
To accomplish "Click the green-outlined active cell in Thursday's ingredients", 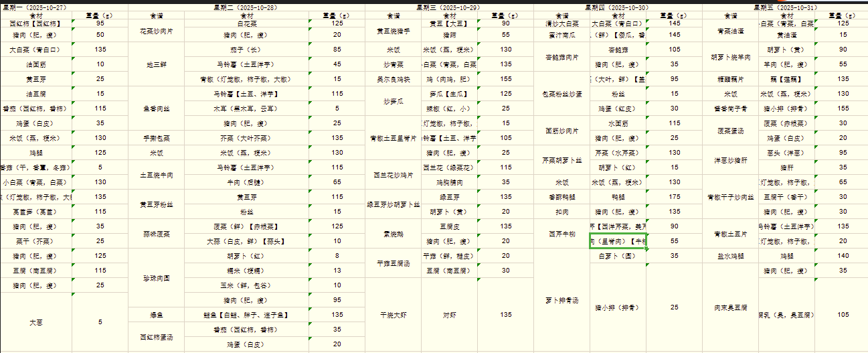I will click(617, 240).
